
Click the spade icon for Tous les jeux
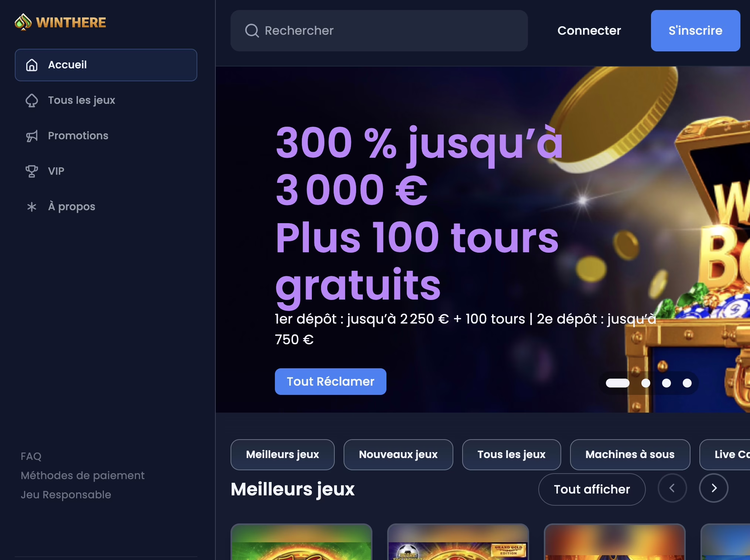pos(32,100)
